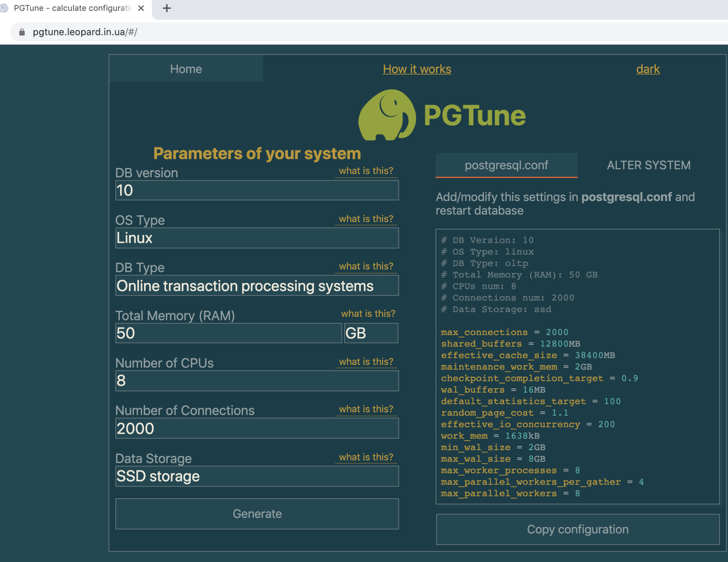
Task: Open 'what is this?' next to DB version
Action: click(x=366, y=170)
